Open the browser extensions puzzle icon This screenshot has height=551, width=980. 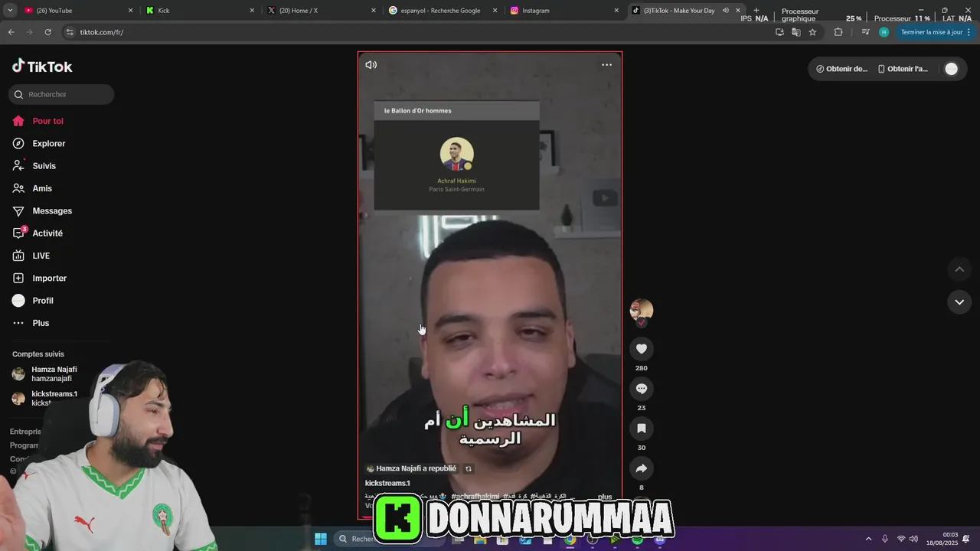(x=838, y=32)
